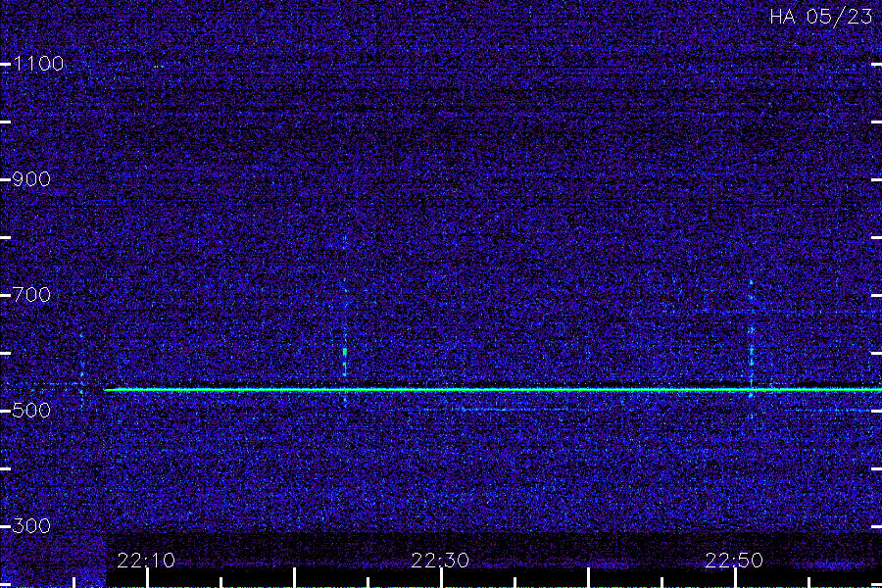Viewport: 882px width, 588px height.
Task: Click the 300 frequency axis label
Action: coord(31,526)
